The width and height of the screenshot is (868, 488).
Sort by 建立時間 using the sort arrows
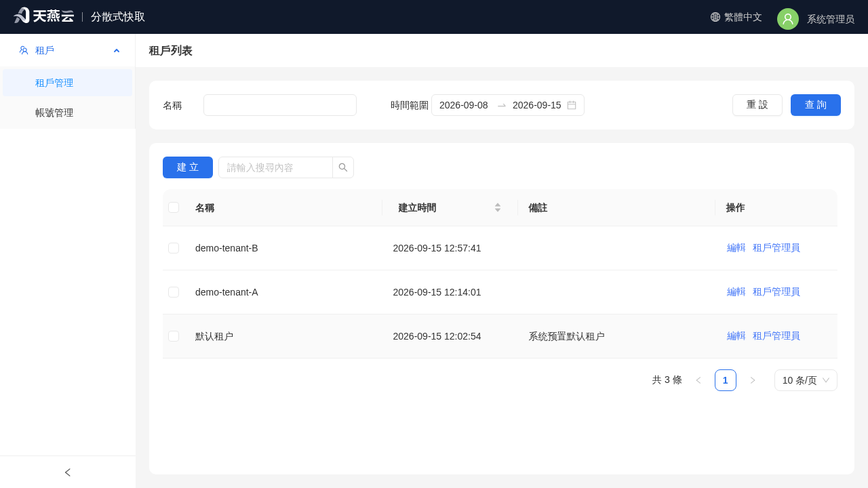[498, 207]
